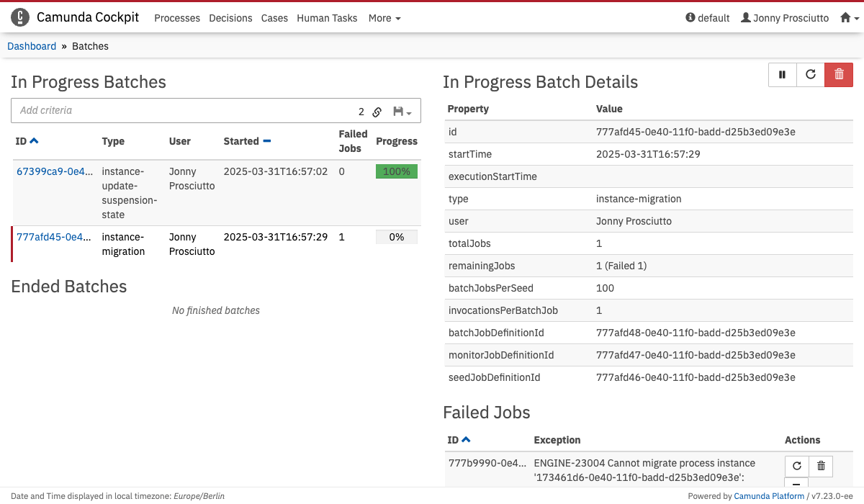Copy the search link icon
The width and height of the screenshot is (864, 504).
pos(377,112)
